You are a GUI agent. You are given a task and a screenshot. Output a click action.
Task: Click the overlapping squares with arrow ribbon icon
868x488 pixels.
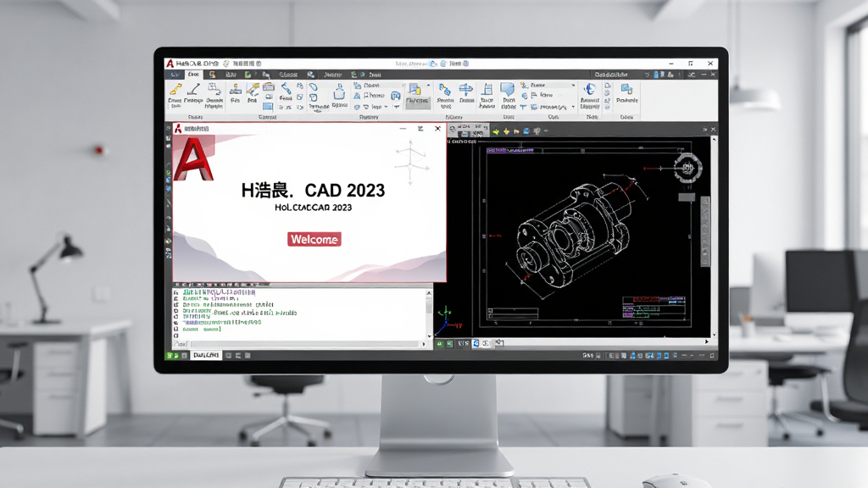(x=214, y=90)
